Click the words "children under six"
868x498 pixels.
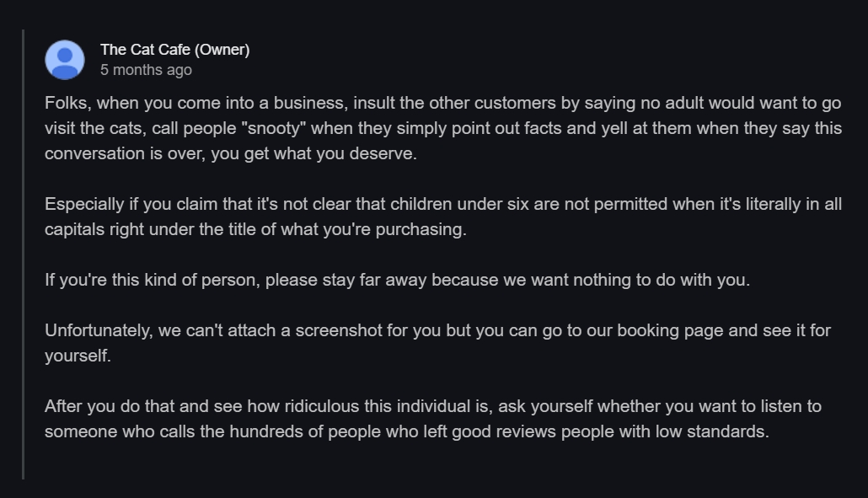(x=442, y=204)
